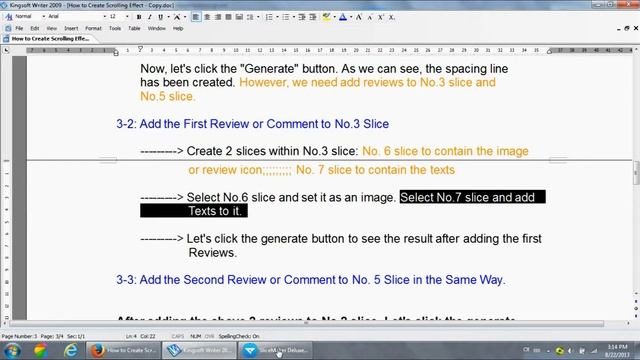Viewport: 640px width, 360px height.
Task: Expand font color dropdown arrow
Action: (351, 17)
